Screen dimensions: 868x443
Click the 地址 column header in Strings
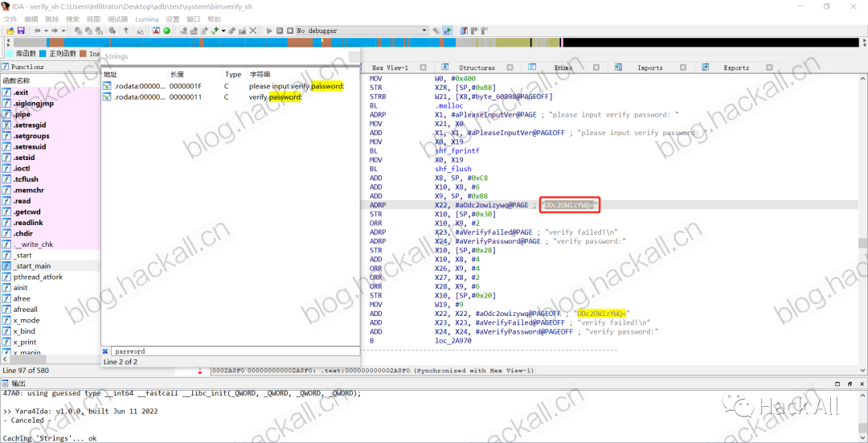134,74
